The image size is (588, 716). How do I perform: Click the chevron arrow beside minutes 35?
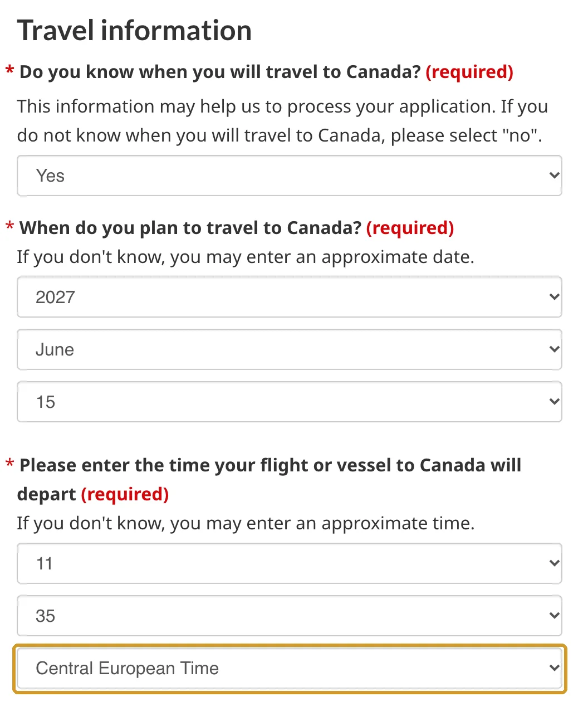(554, 616)
